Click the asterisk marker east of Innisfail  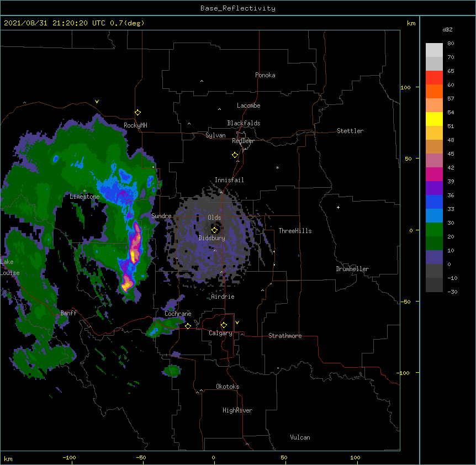point(277,167)
